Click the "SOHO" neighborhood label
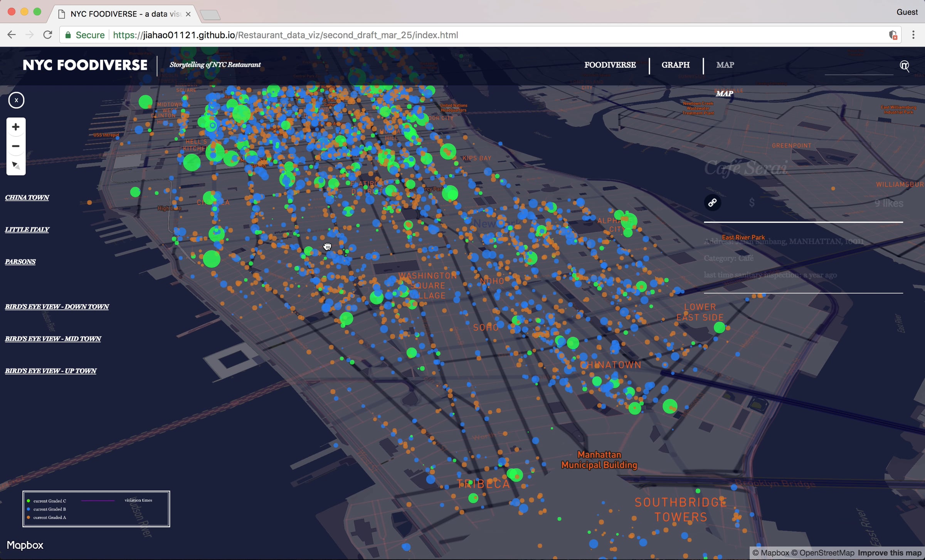The width and height of the screenshot is (925, 560). (486, 328)
